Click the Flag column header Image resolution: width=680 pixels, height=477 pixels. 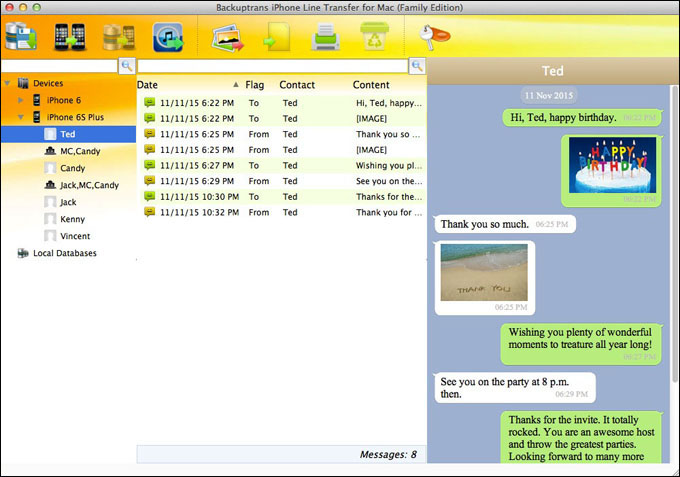coord(255,85)
